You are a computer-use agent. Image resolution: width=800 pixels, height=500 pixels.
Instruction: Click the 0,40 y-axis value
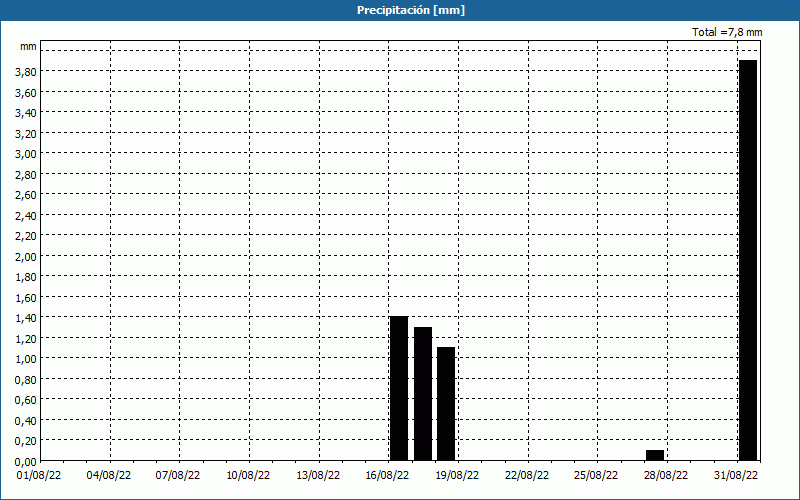(26, 421)
